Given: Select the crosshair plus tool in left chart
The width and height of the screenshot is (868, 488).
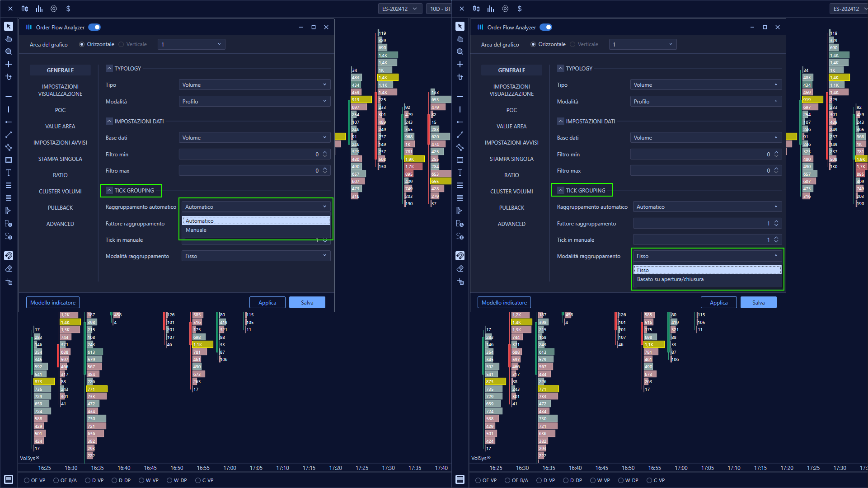Looking at the screenshot, I should pos(9,64).
